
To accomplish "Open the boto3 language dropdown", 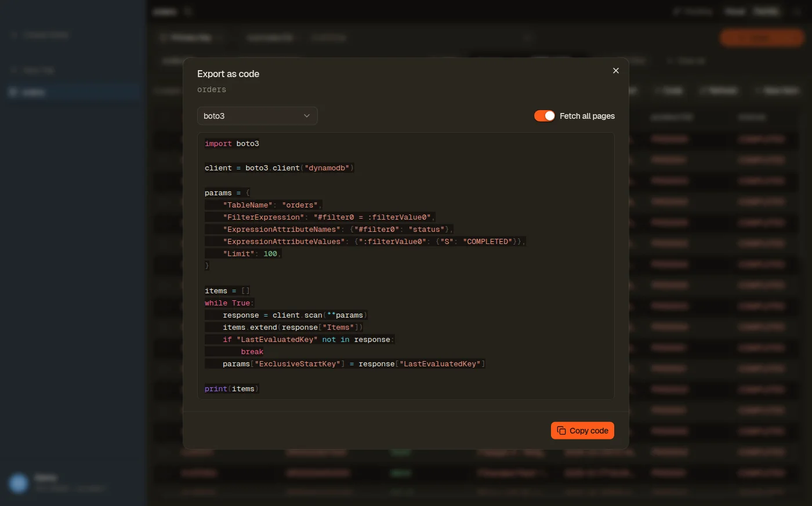I will point(258,116).
